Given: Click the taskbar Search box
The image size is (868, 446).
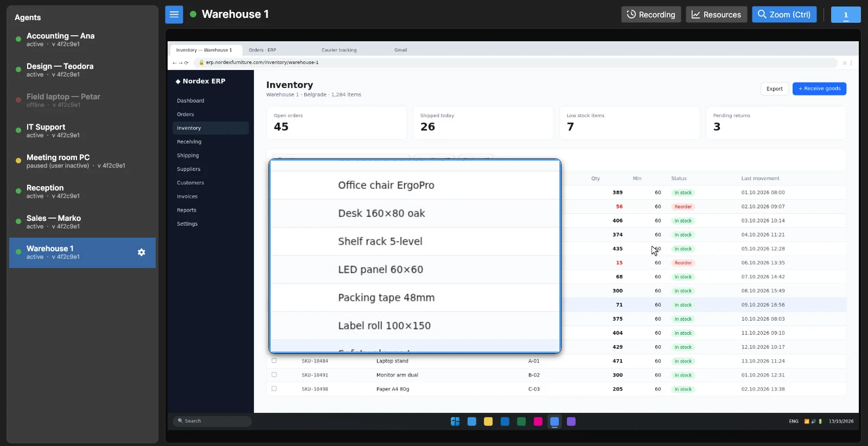Looking at the screenshot, I should tap(212, 421).
